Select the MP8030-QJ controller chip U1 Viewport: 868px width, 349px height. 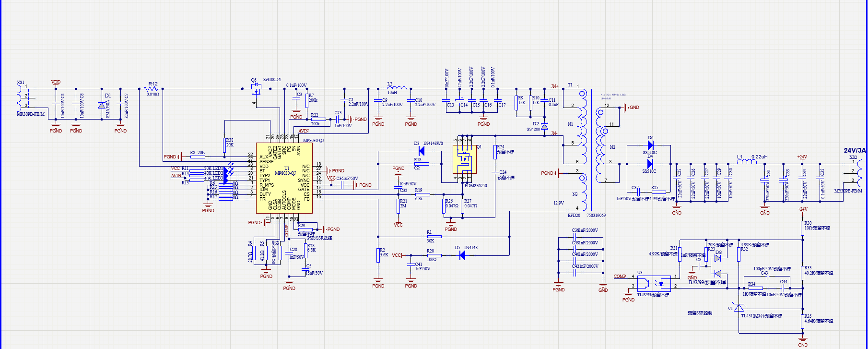click(x=284, y=179)
